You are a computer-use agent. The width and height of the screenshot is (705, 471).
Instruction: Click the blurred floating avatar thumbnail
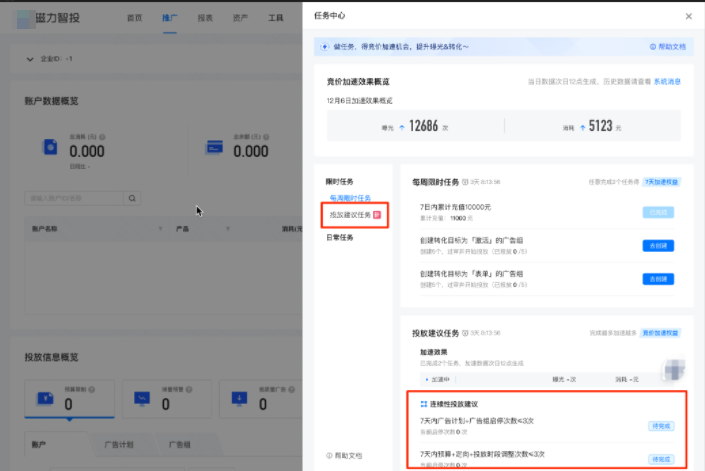(x=674, y=369)
